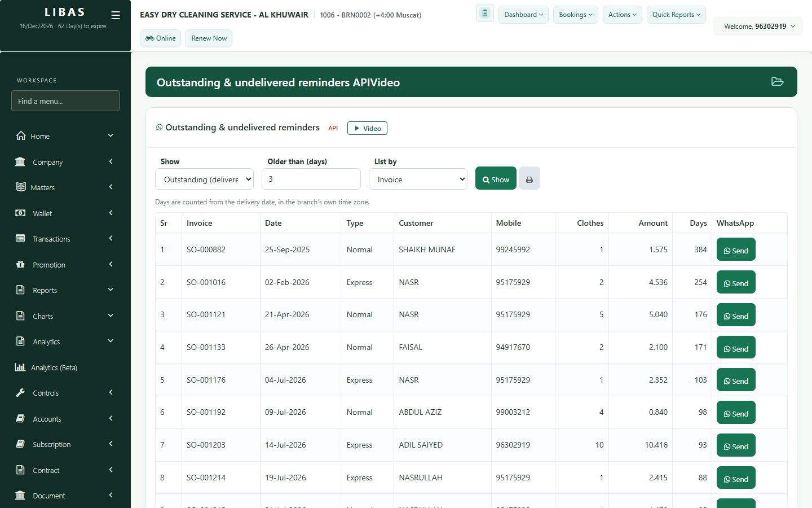The height and width of the screenshot is (508, 812).
Task: Click the Renew Now button
Action: (x=209, y=38)
